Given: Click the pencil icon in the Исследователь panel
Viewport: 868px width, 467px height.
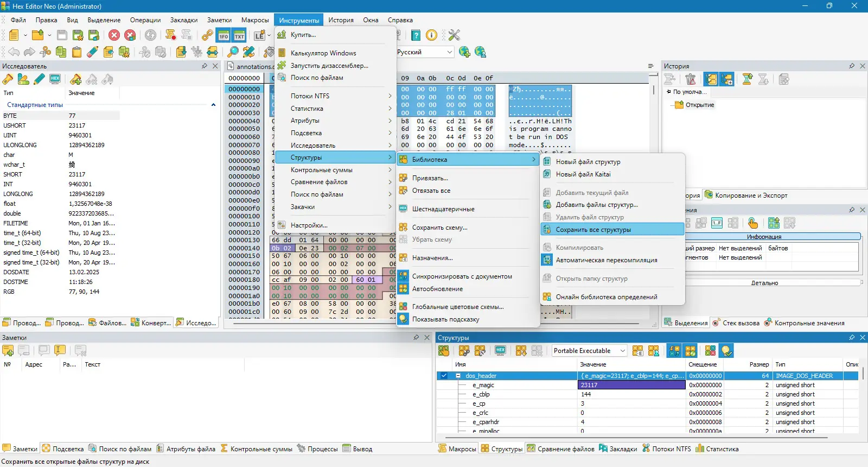Looking at the screenshot, I should (39, 79).
